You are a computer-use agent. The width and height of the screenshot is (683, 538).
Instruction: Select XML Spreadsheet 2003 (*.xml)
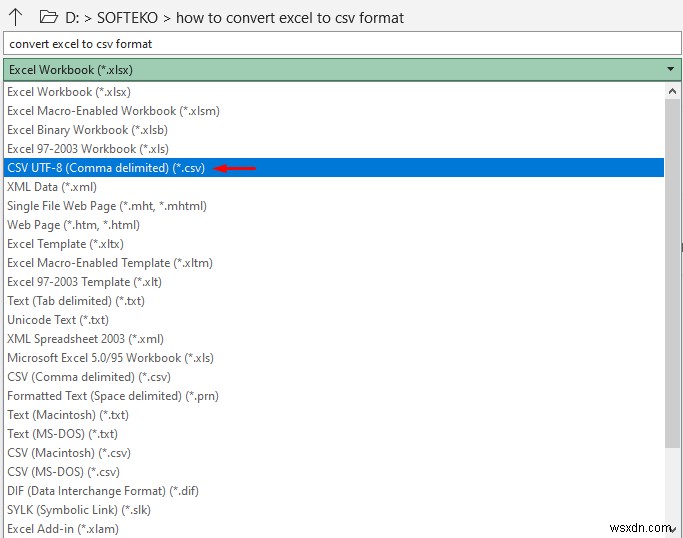[x=334, y=339]
